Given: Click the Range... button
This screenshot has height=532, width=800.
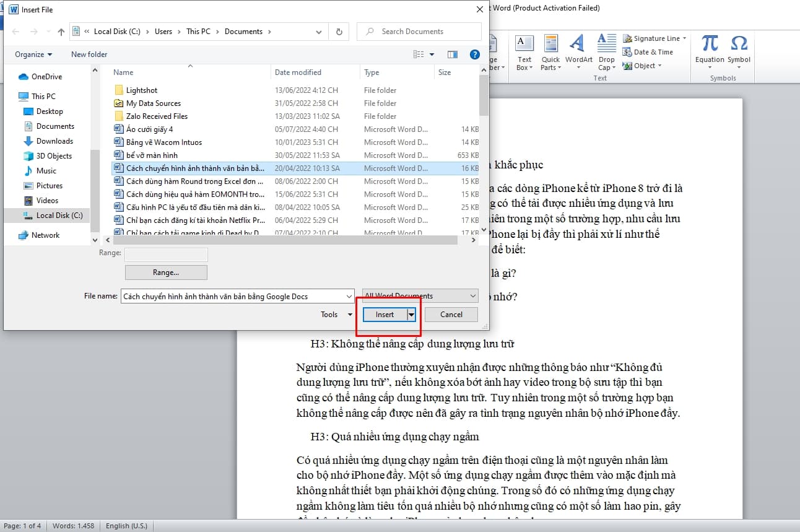Looking at the screenshot, I should [x=166, y=273].
